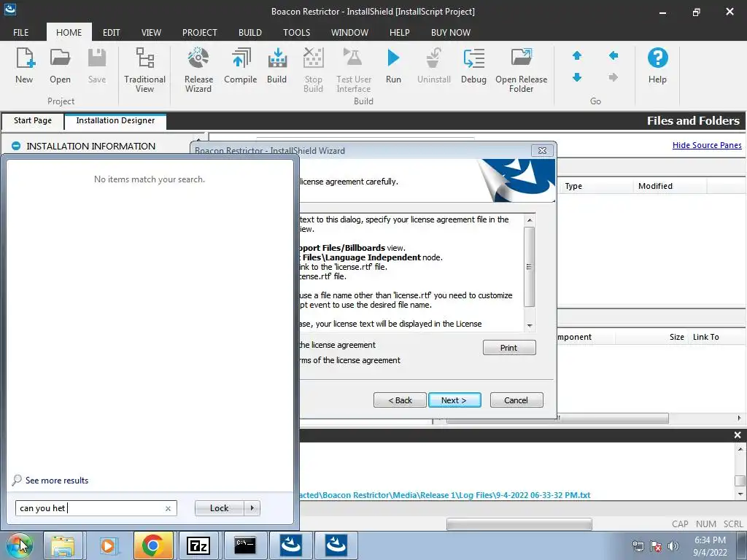Click the files list horizontal scrollbar
The image size is (747, 560).
point(557,418)
